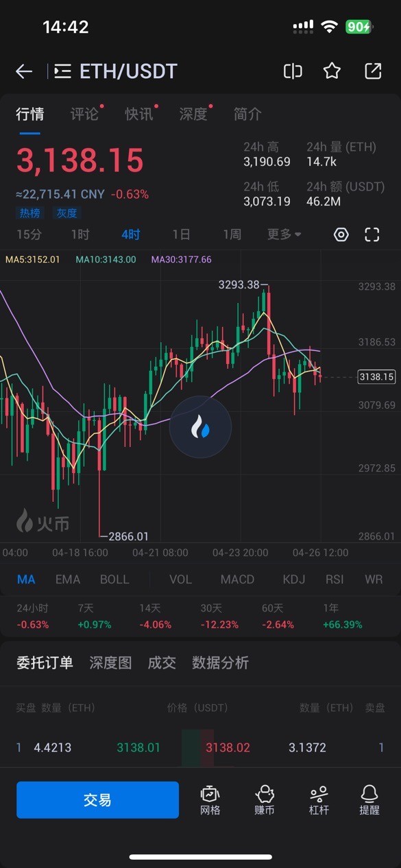Open chart settings hexagon icon

pos(341,234)
